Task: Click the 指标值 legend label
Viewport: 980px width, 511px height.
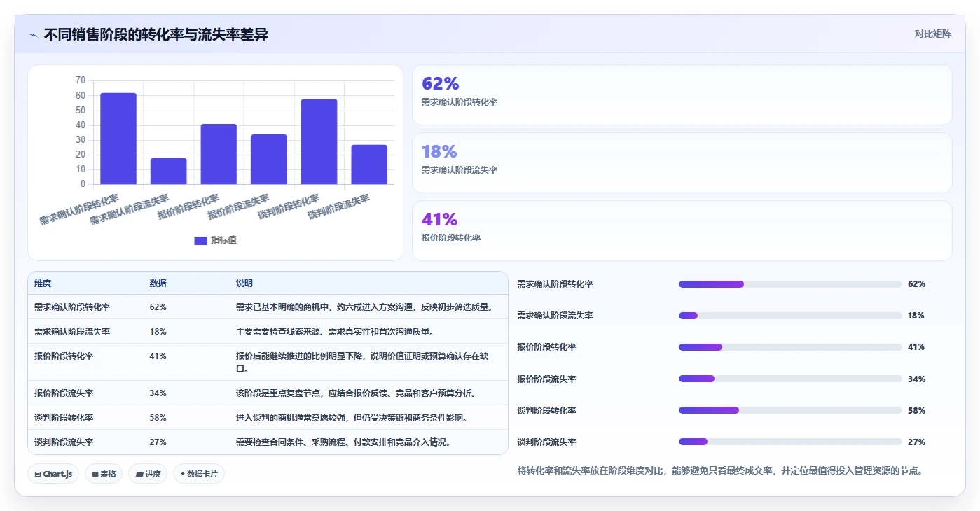Action: [x=223, y=240]
